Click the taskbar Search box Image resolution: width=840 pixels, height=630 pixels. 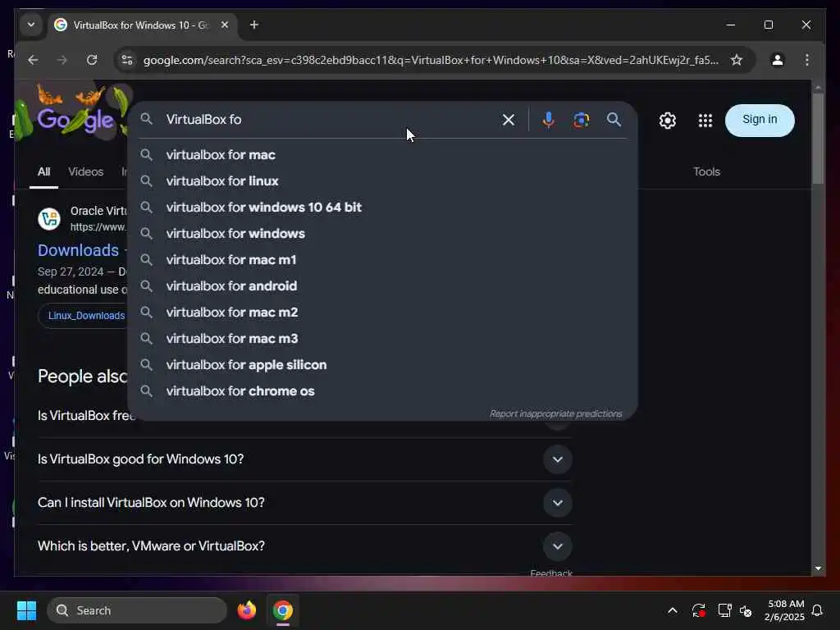tap(137, 610)
